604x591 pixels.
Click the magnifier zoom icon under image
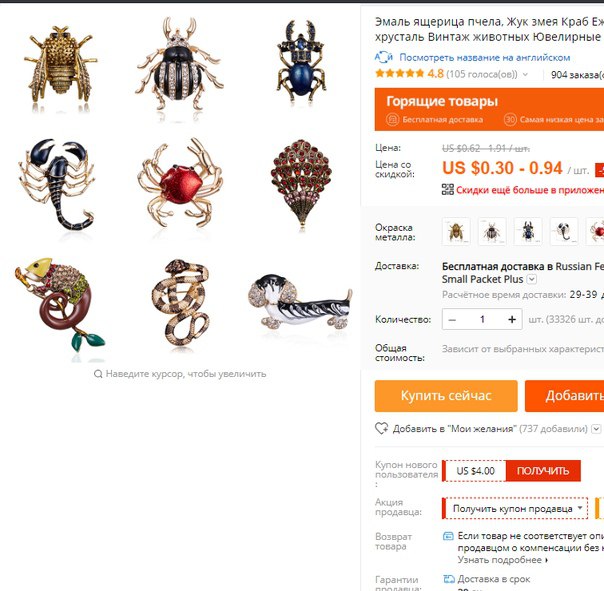click(x=98, y=374)
